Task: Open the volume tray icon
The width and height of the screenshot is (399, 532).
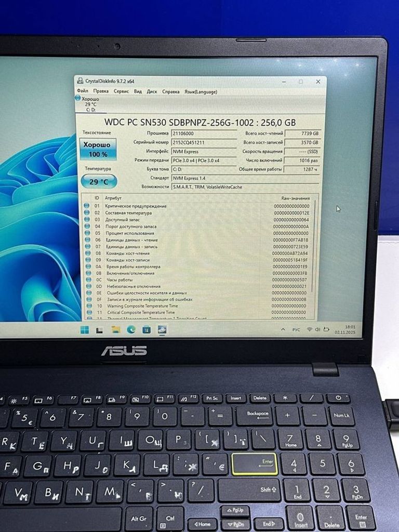Action: 317,329
